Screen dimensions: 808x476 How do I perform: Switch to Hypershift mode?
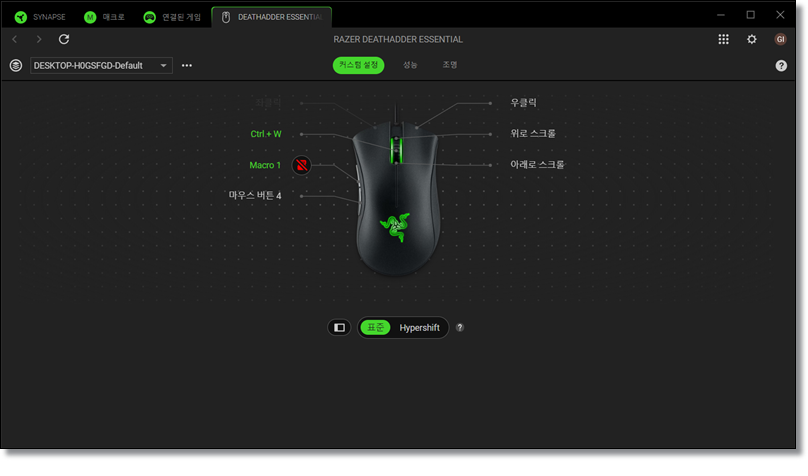pos(419,328)
